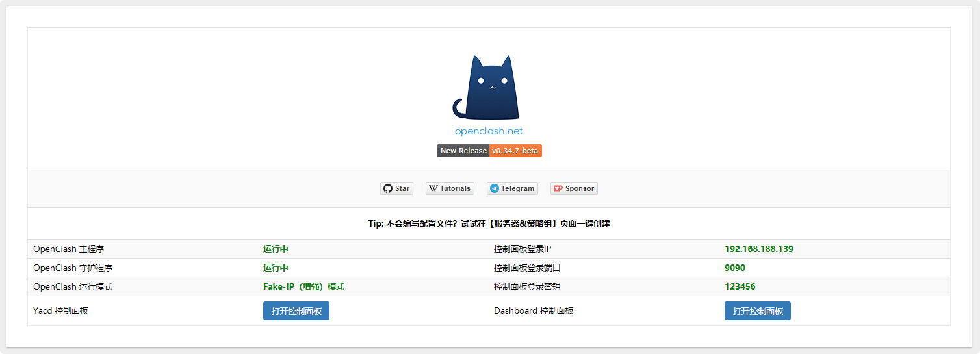Click the New Release v0.34.7-beta badge
The height and width of the screenshot is (354, 980).
[489, 151]
